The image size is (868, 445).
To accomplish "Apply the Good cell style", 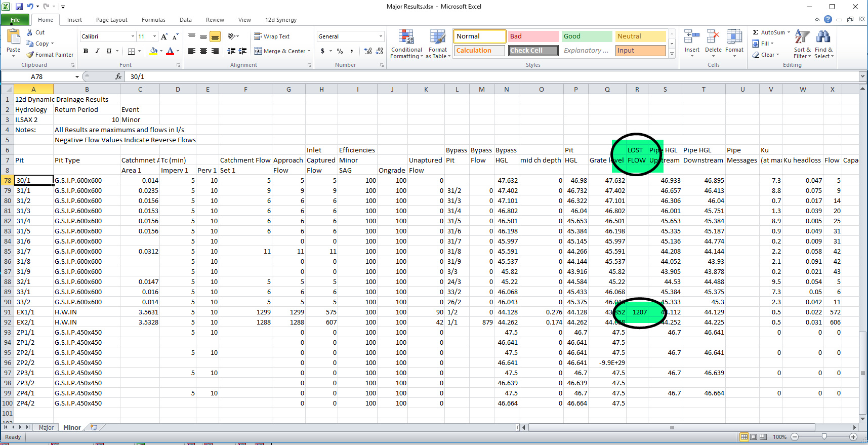I will click(586, 36).
